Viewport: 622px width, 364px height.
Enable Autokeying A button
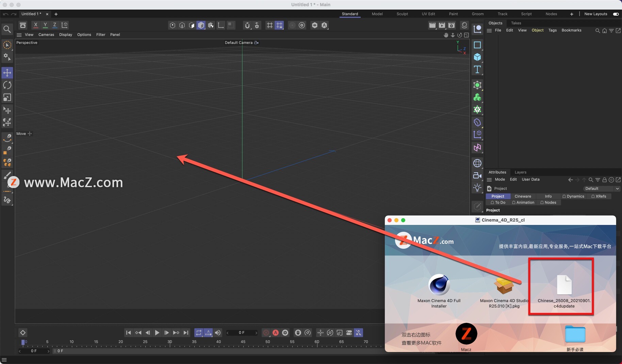(276, 333)
